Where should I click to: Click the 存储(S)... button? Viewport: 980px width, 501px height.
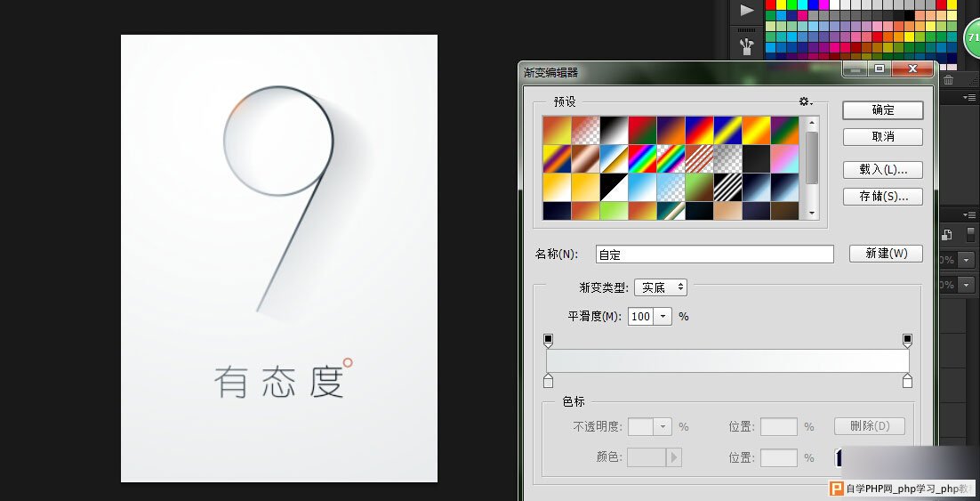click(x=882, y=197)
